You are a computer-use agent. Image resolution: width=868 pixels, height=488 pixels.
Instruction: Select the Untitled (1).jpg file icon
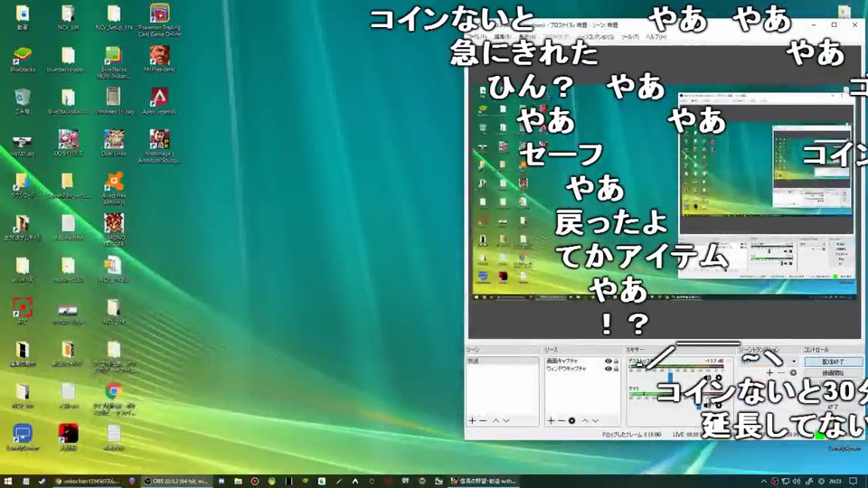(114, 101)
